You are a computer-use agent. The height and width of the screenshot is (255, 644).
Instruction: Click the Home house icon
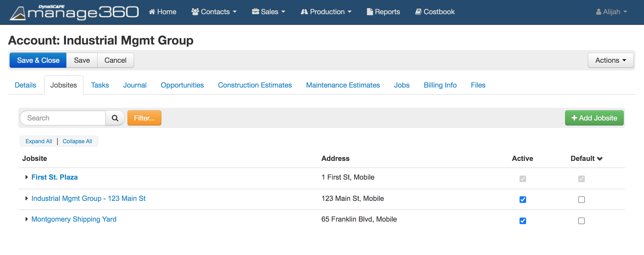pyautogui.click(x=152, y=12)
